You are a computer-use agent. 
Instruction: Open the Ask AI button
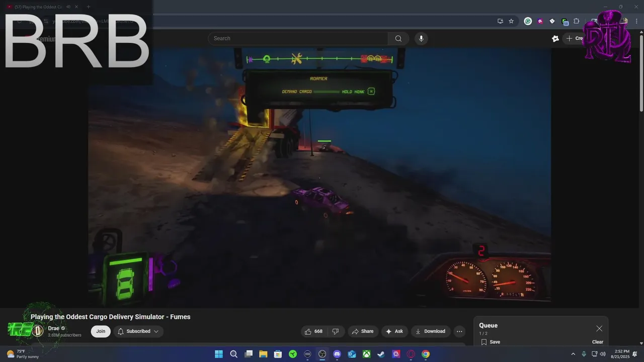click(x=394, y=331)
